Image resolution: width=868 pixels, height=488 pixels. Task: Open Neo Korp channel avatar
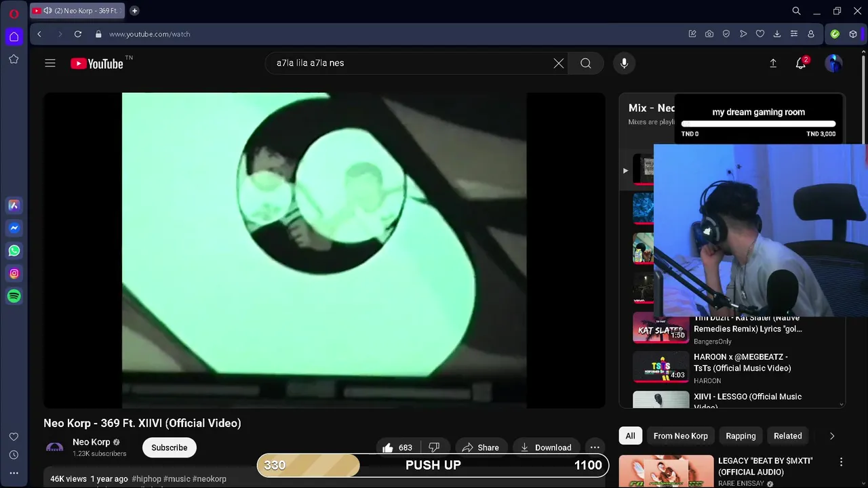click(54, 447)
